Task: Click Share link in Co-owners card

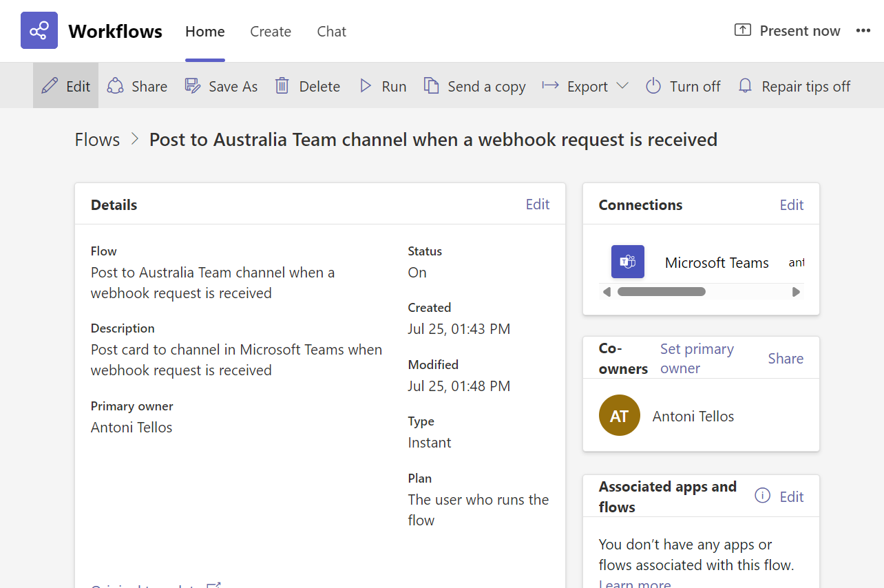Action: click(786, 358)
